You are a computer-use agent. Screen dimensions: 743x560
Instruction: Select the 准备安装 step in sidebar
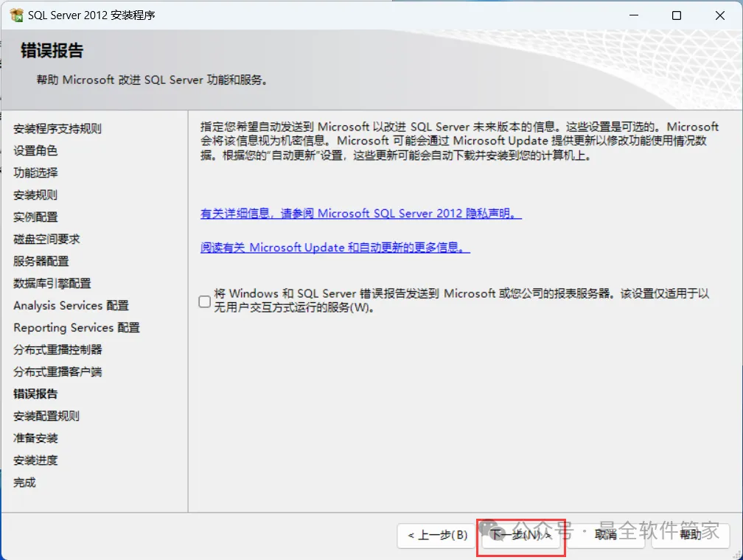(x=35, y=438)
